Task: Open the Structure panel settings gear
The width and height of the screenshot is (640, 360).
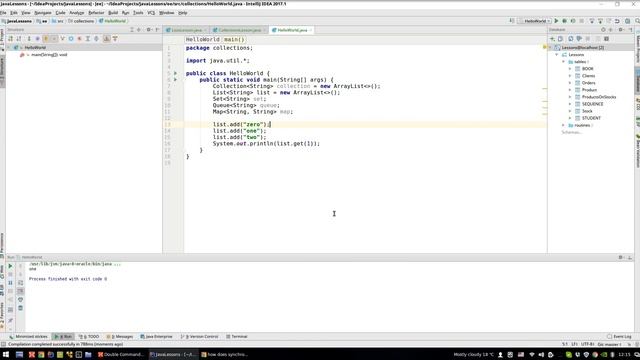Action: tap(149, 30)
